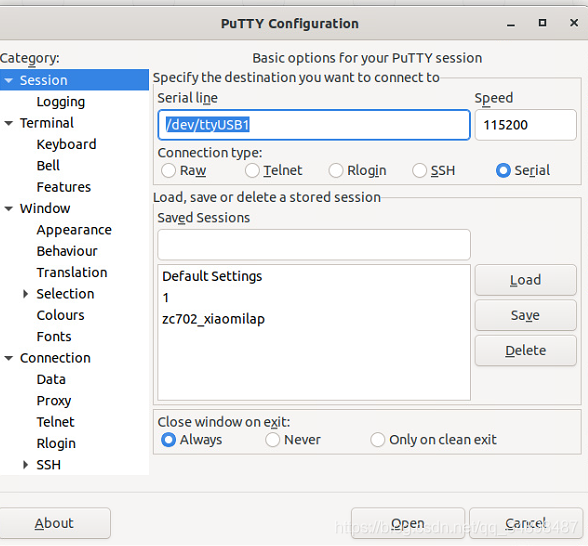Open the Colours settings
Screen dimensions: 588x546
[60, 315]
